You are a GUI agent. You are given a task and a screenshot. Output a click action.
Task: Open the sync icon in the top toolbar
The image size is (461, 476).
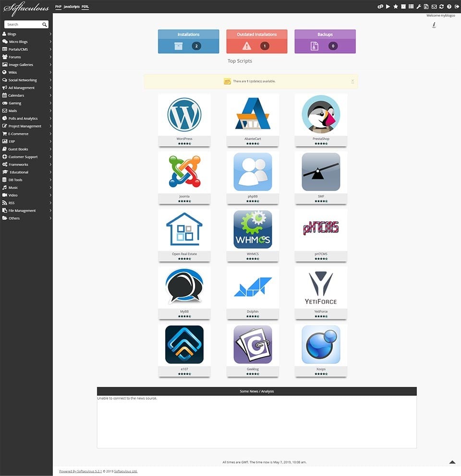pos(441,7)
